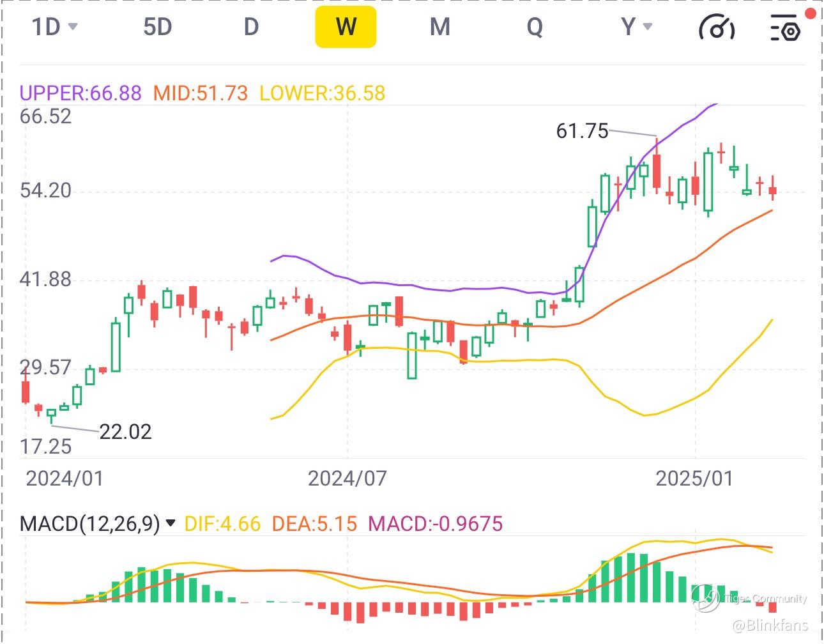
Task: Select the D daily chart tab
Action: 251,27
